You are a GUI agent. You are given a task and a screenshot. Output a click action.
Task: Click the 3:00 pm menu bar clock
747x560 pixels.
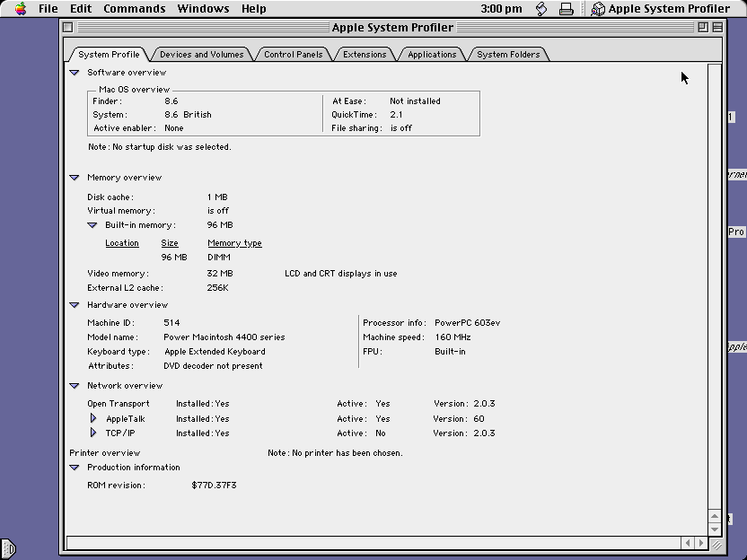[x=501, y=9]
